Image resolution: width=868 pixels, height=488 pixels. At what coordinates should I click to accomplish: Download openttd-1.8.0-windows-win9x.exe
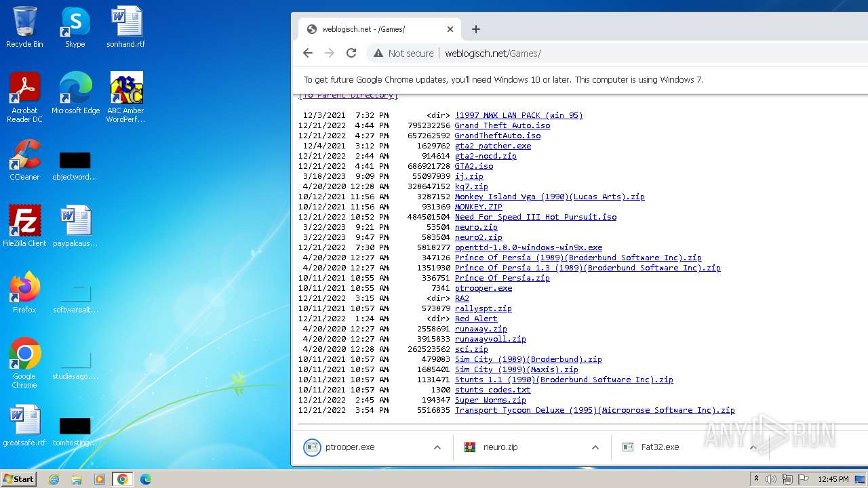click(528, 247)
